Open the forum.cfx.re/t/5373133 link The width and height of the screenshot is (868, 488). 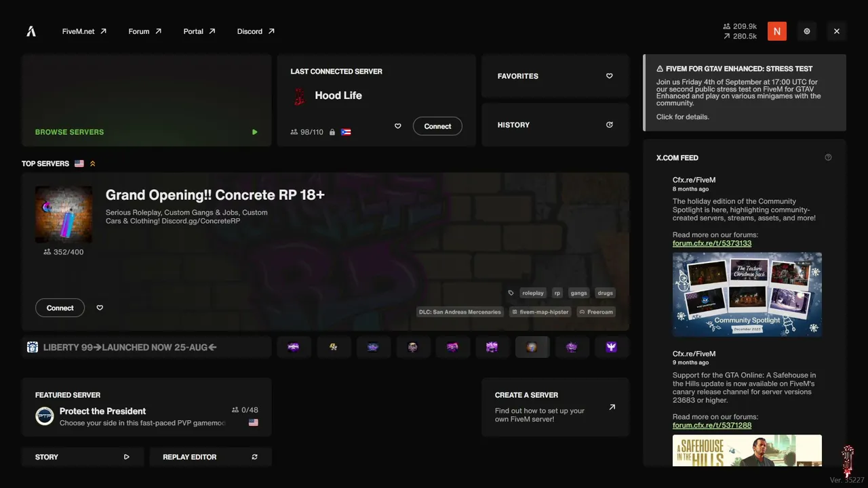(x=712, y=243)
